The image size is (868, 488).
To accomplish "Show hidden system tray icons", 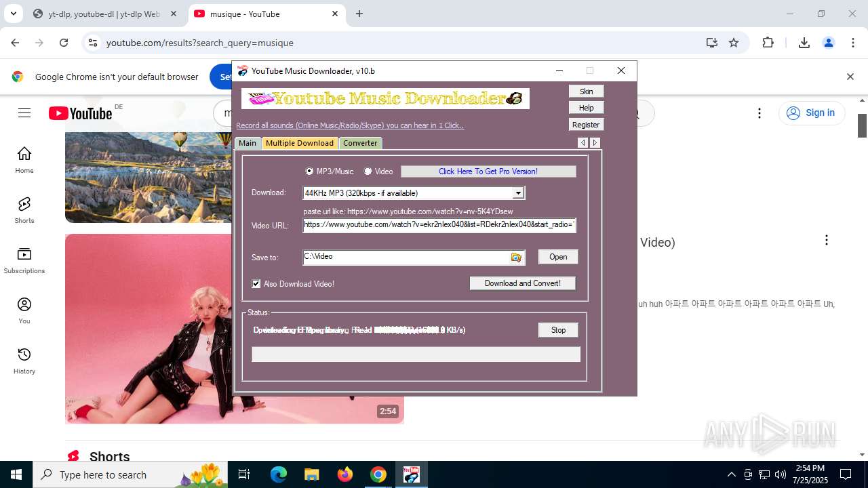I will tap(731, 474).
